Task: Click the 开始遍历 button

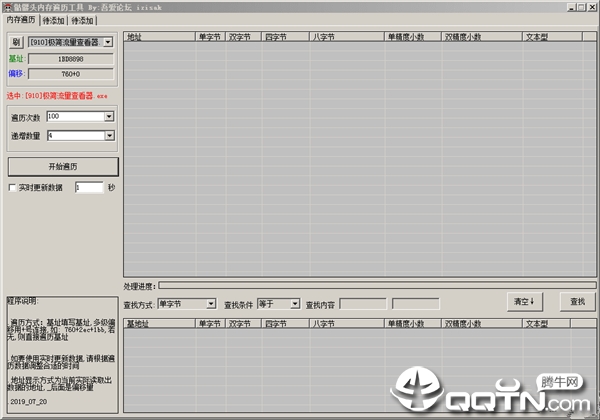Action: click(x=63, y=167)
